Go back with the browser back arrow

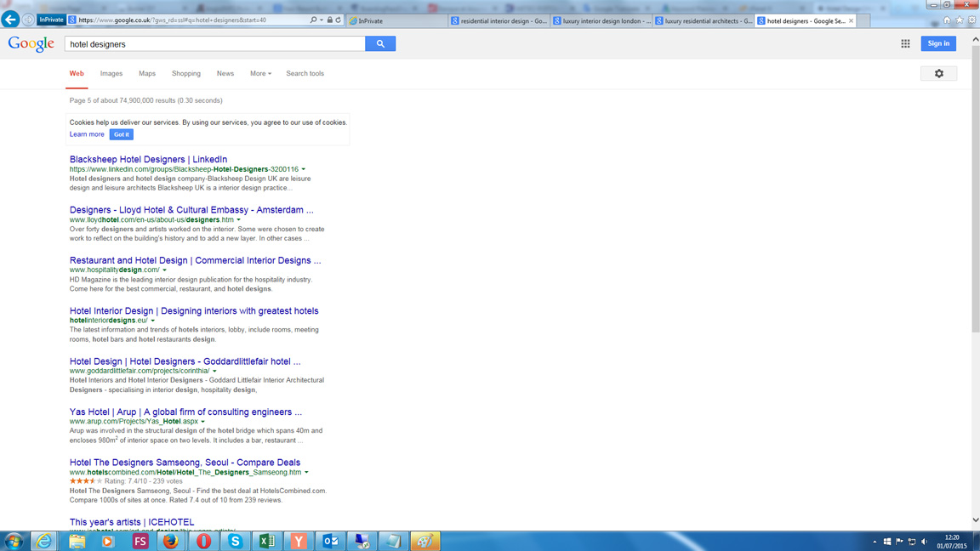10,20
